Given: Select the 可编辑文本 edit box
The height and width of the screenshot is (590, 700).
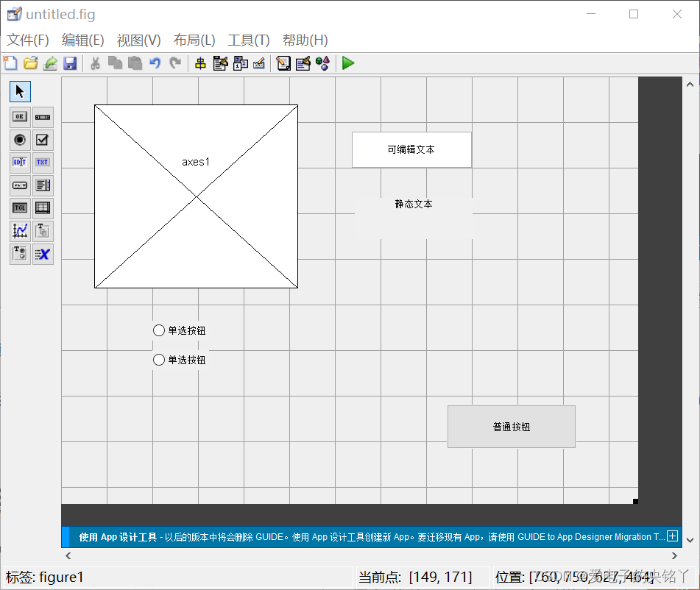Looking at the screenshot, I should [x=411, y=149].
